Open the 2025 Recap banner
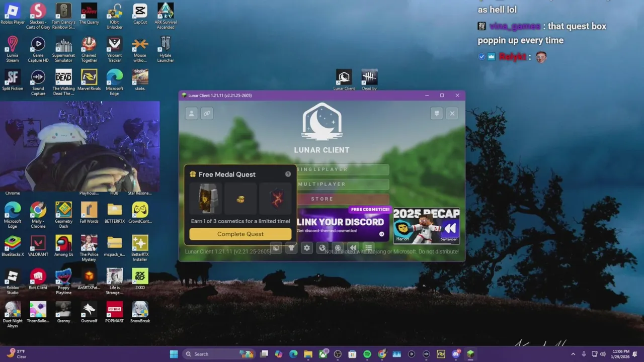 [427, 226]
